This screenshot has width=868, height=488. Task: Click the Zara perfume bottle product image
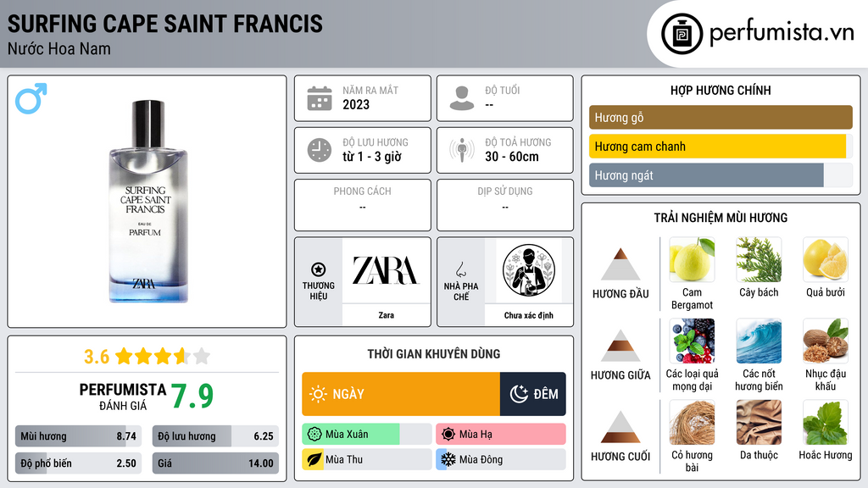pos(147,202)
